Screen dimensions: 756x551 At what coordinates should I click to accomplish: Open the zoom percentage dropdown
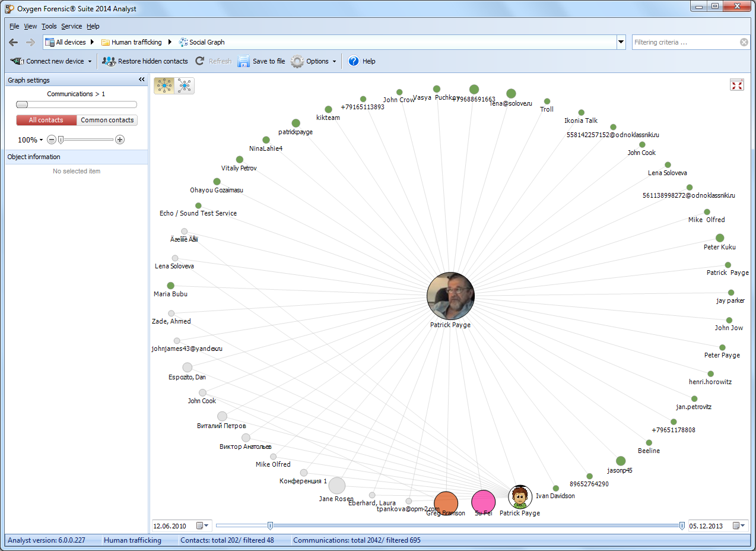[41, 140]
